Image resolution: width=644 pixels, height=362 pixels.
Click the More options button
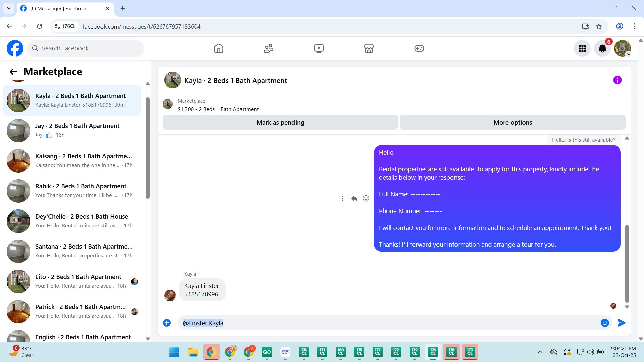click(513, 122)
